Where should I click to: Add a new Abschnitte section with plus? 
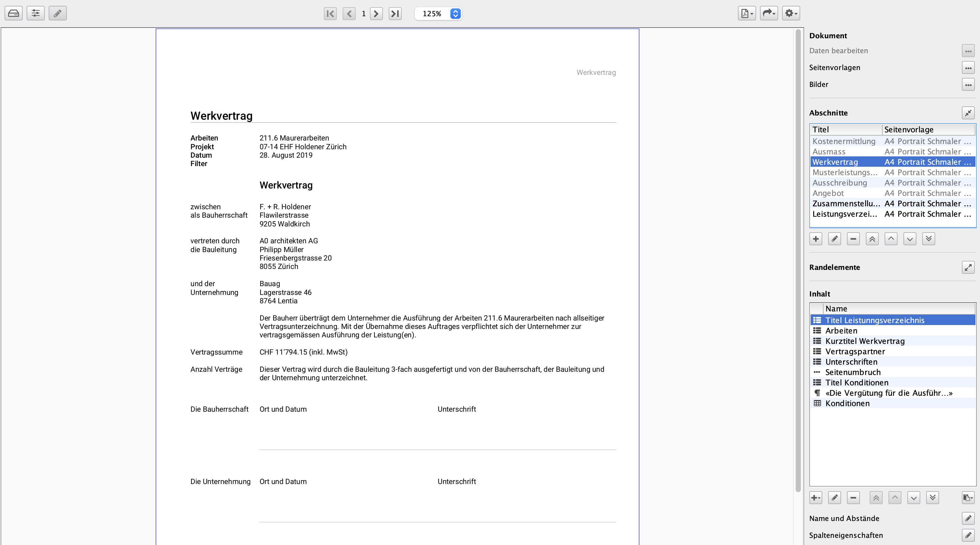click(x=816, y=239)
